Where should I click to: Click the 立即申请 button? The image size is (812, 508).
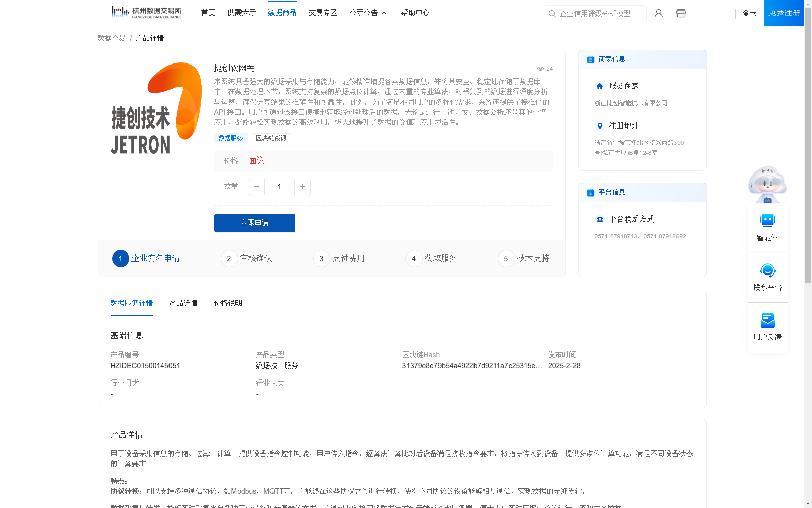[x=255, y=223]
